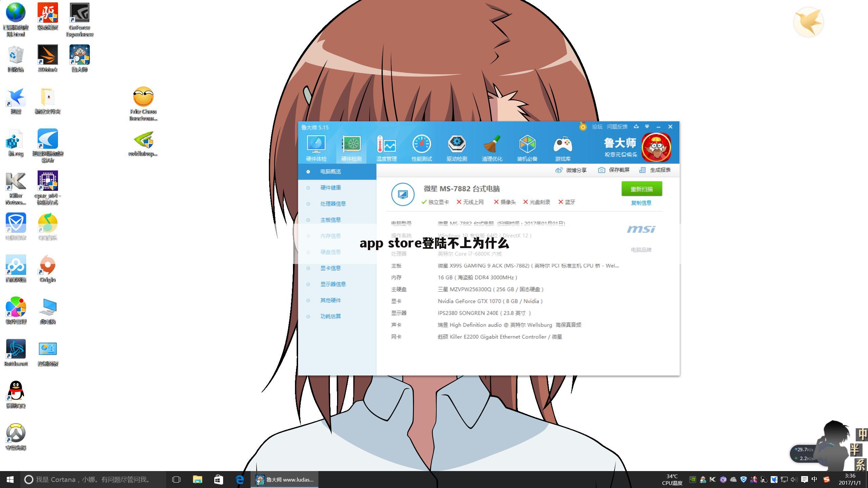
Task: Open the 性能测试 performance test tab
Action: coord(421,148)
